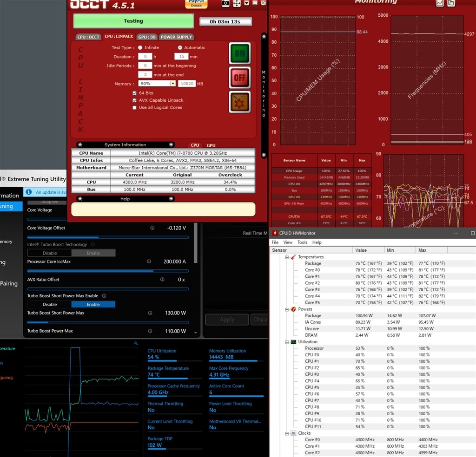
Task: Set Turbo Boost Short Power Max to Enable
Action: pos(93,304)
